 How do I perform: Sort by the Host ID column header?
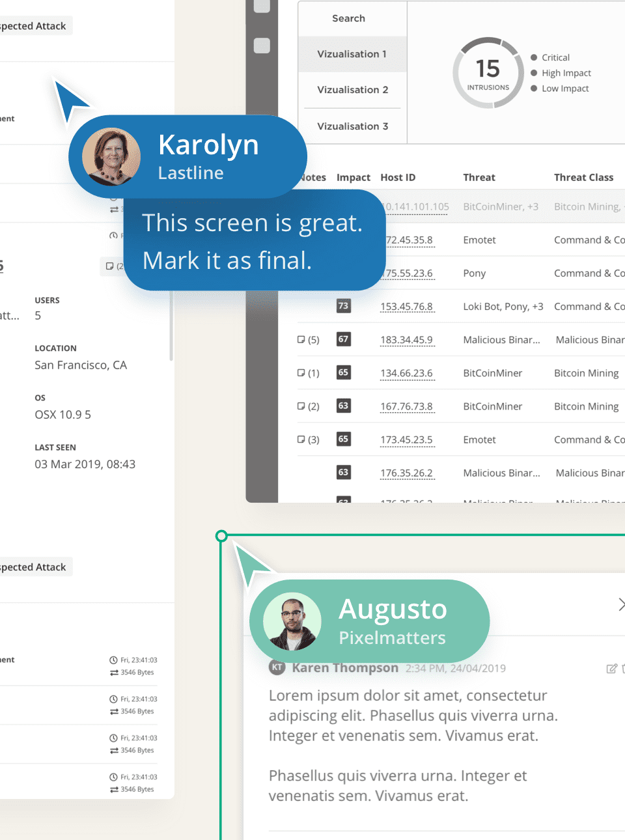coord(398,177)
